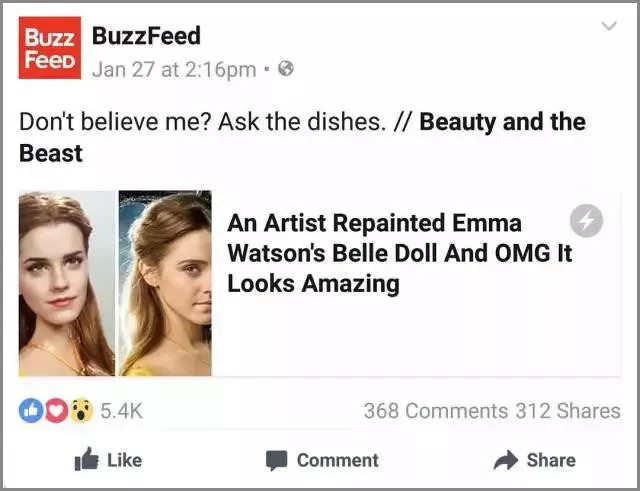Click the BuzzFeed red logo avatar
Viewport: 640px width, 491px height.
50,48
